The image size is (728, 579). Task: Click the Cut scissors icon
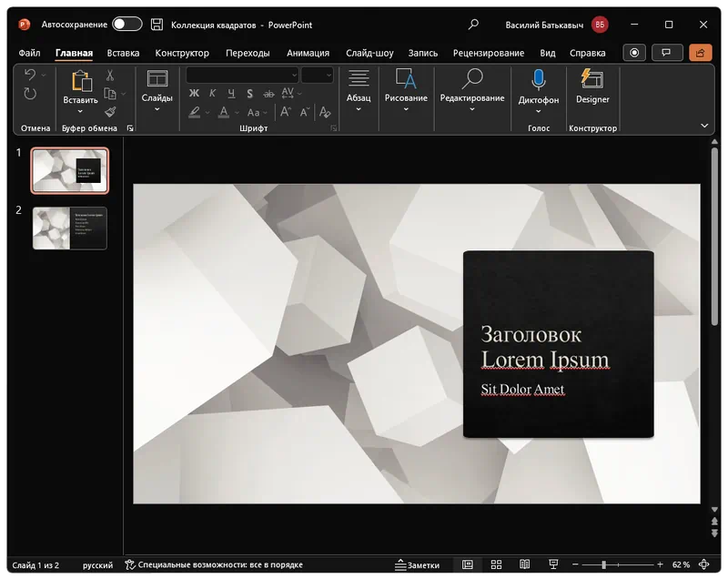pos(110,76)
